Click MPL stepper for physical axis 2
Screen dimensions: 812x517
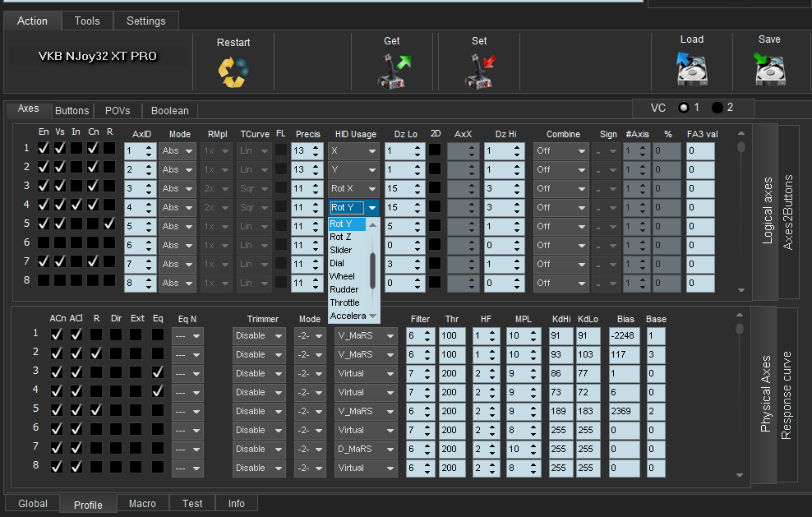[533, 354]
